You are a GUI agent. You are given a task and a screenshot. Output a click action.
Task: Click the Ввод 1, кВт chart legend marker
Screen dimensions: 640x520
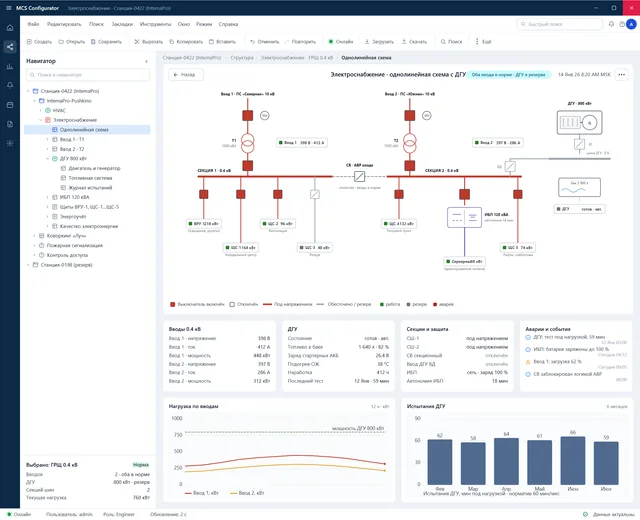click(188, 493)
